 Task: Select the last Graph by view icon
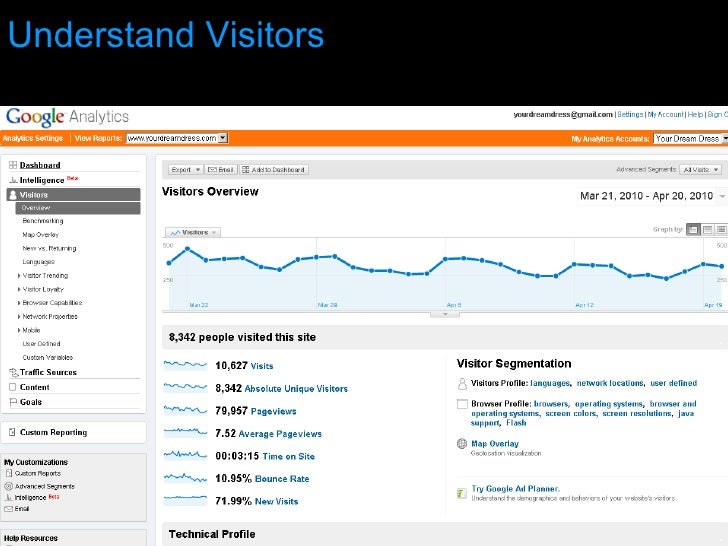[721, 229]
